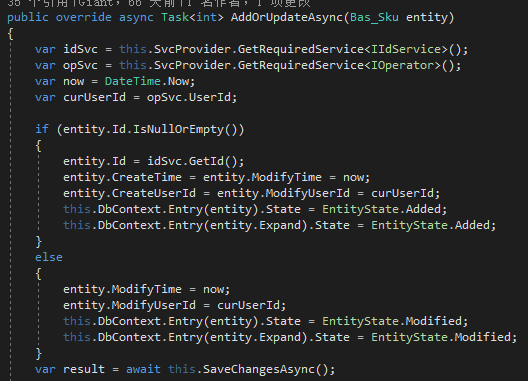The height and width of the screenshot is (381, 528).
Task: Click the override keyword in method signature
Action: click(x=84, y=17)
